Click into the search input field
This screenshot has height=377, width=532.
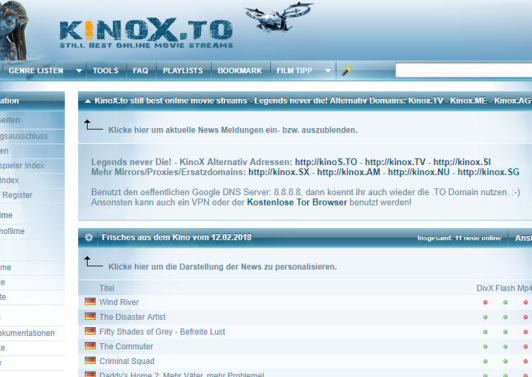click(x=463, y=71)
